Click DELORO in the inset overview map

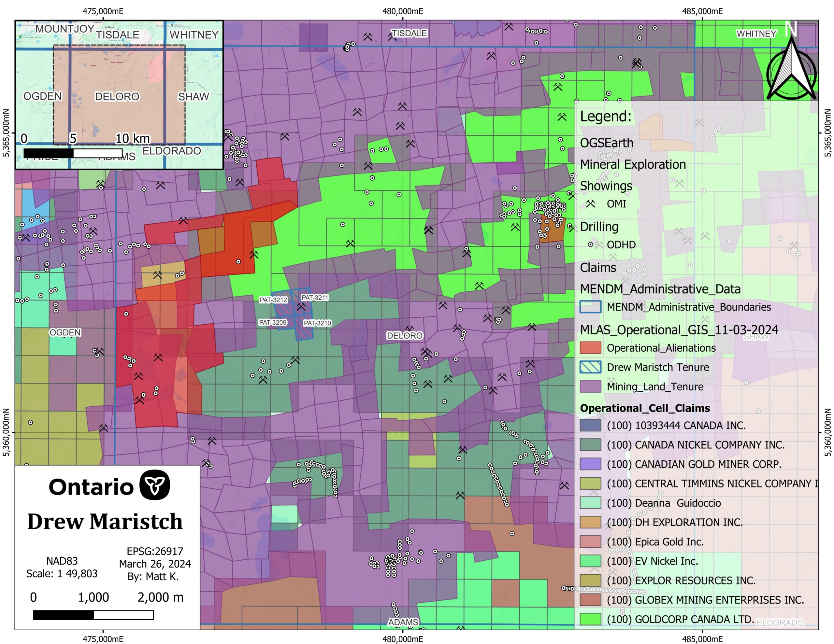click(x=117, y=96)
